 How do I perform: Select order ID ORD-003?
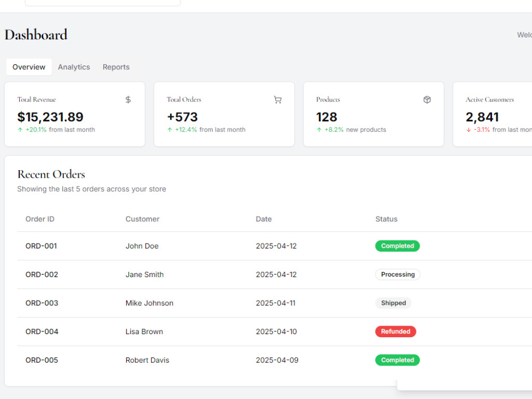pos(41,303)
